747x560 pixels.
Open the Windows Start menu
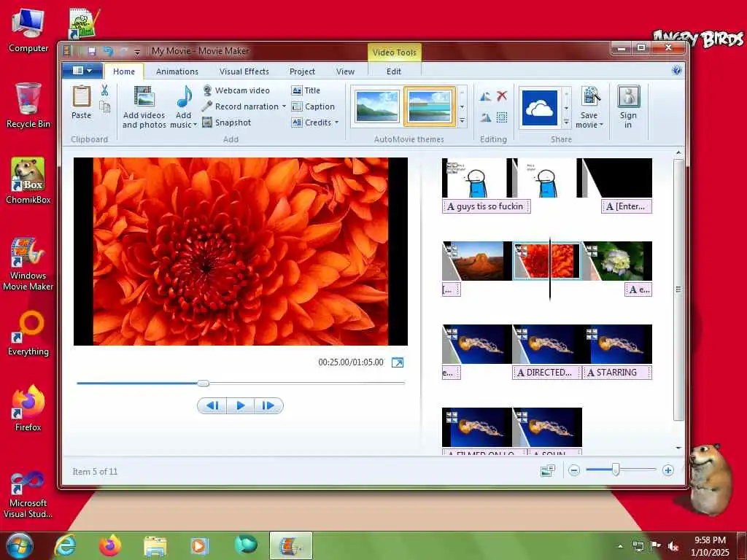[19, 545]
